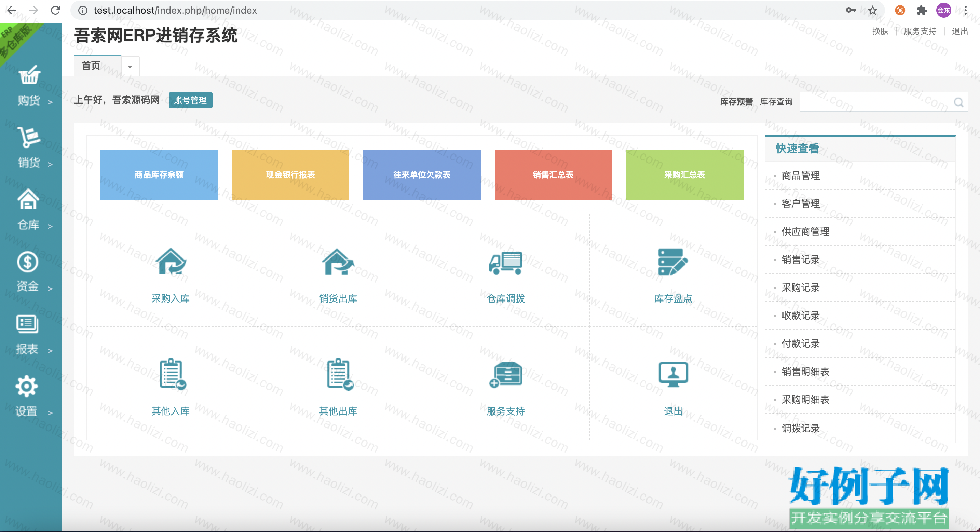Go back with the browser back arrow
The image size is (980, 532).
click(11, 10)
